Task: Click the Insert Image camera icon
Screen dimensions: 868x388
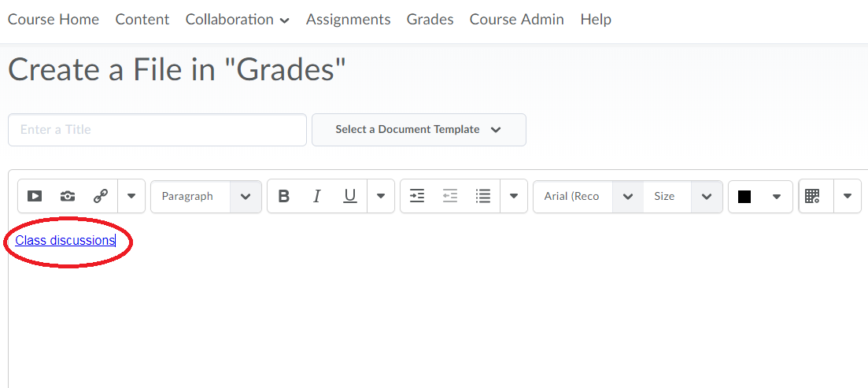Action: click(68, 197)
